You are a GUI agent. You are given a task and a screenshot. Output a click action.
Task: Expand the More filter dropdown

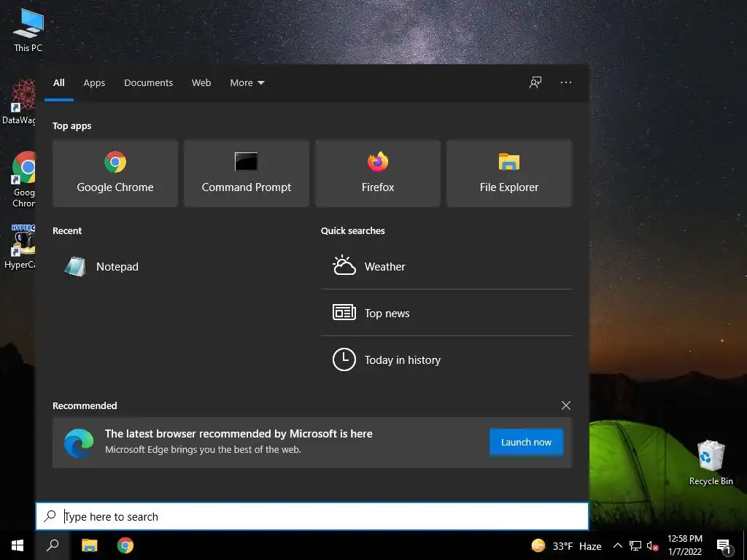[x=247, y=83]
